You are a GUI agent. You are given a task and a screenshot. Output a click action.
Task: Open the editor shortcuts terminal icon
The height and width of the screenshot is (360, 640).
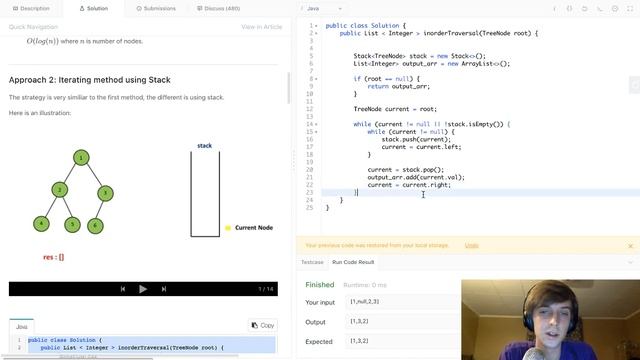pyautogui.click(x=600, y=9)
